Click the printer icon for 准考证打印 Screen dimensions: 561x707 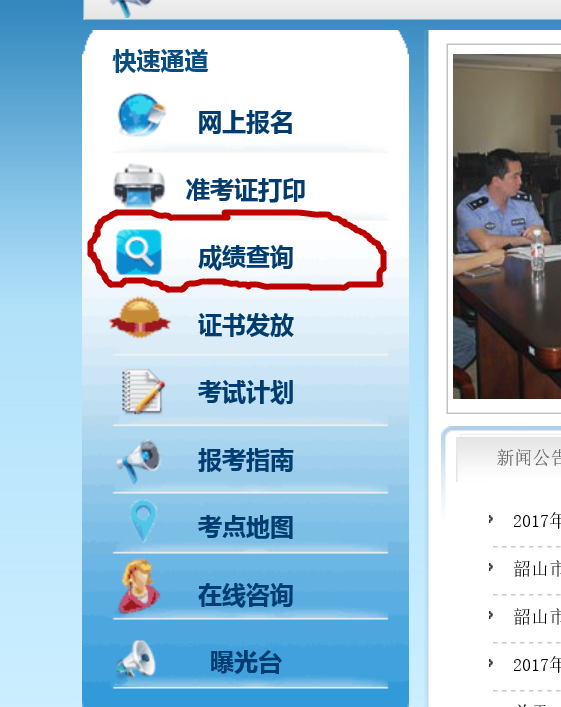pos(139,185)
